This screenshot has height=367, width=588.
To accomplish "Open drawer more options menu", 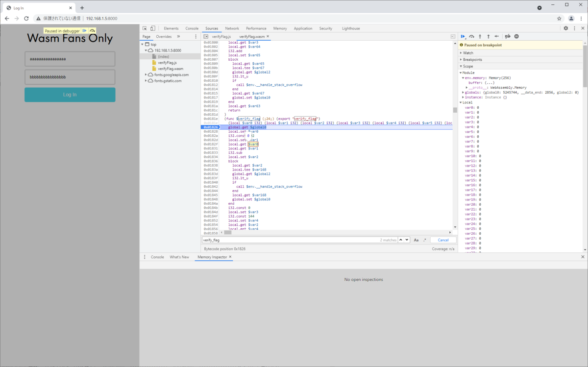I will [145, 257].
